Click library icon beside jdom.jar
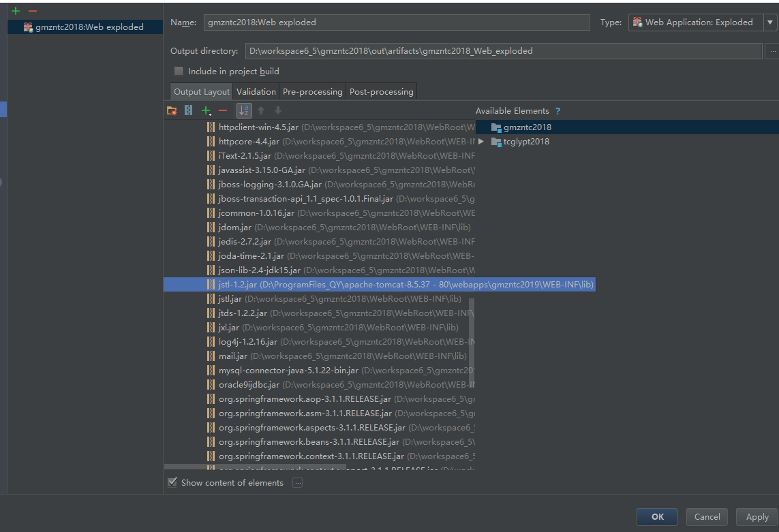 211,228
